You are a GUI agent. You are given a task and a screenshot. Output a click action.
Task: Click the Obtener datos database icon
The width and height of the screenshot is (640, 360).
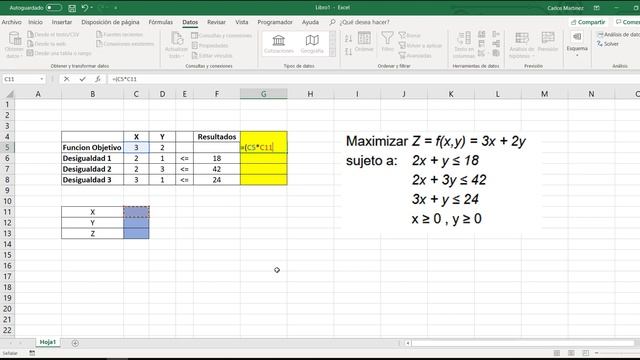pos(15,39)
